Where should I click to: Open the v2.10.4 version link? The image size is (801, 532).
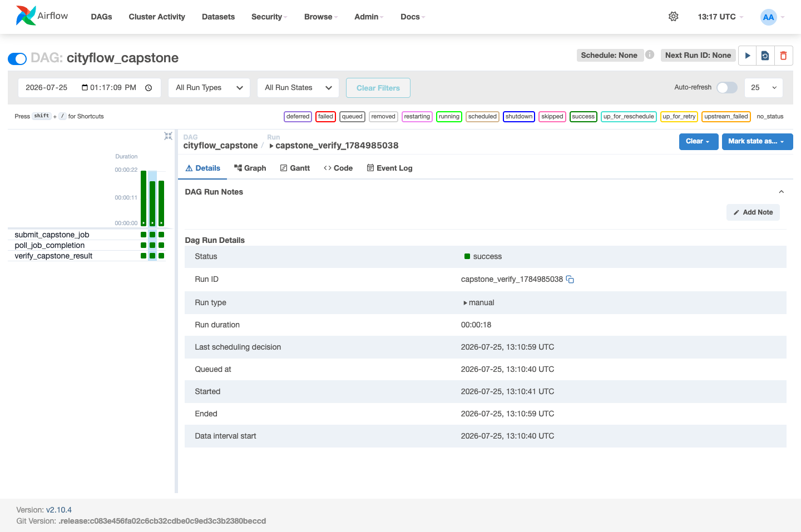[58, 510]
